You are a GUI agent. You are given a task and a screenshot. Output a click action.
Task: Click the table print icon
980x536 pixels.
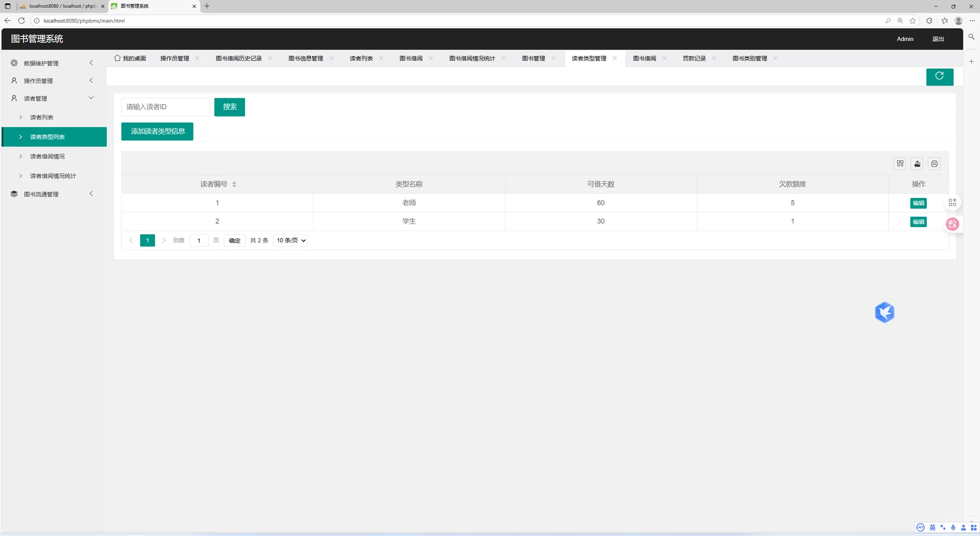(x=934, y=164)
